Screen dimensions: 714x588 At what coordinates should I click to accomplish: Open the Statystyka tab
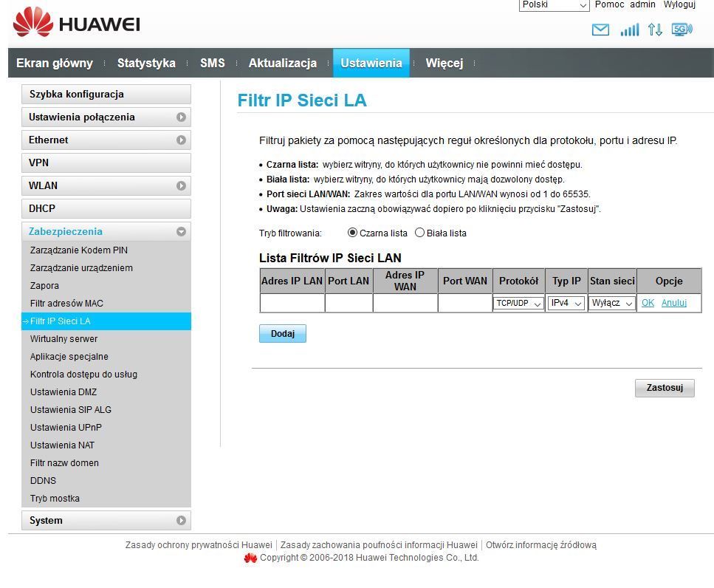click(x=146, y=63)
